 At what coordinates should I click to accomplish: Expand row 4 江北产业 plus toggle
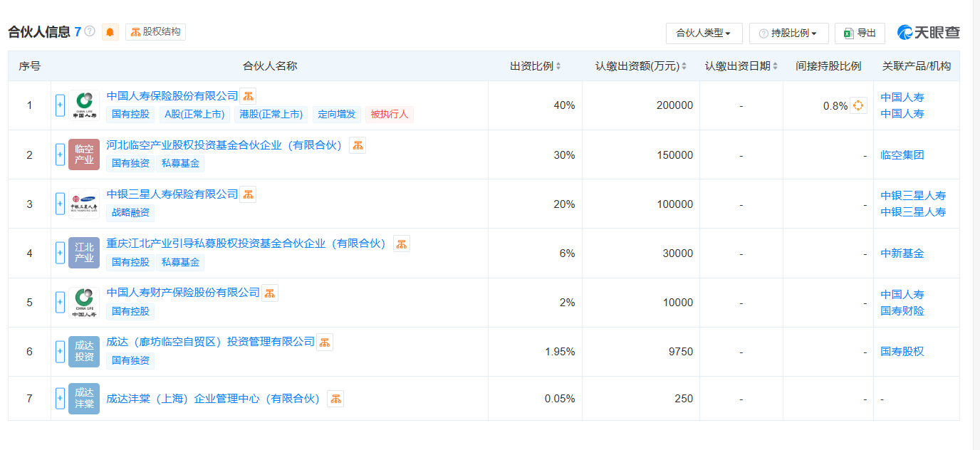pyautogui.click(x=60, y=253)
